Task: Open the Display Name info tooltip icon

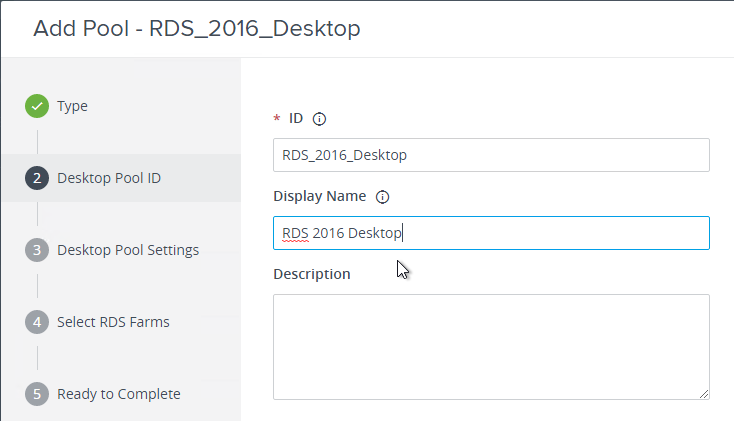Action: click(x=382, y=197)
